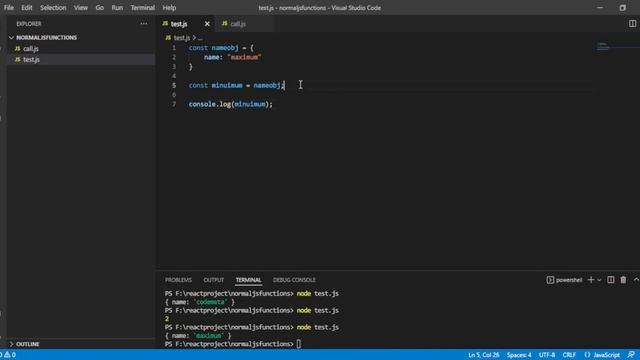Open Explorer more actions ellipsis
This screenshot has height=360, width=640.
pos(144,24)
